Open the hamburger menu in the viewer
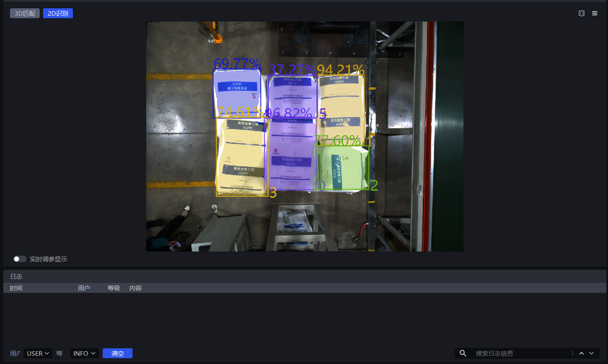The image size is (608, 364). [595, 13]
